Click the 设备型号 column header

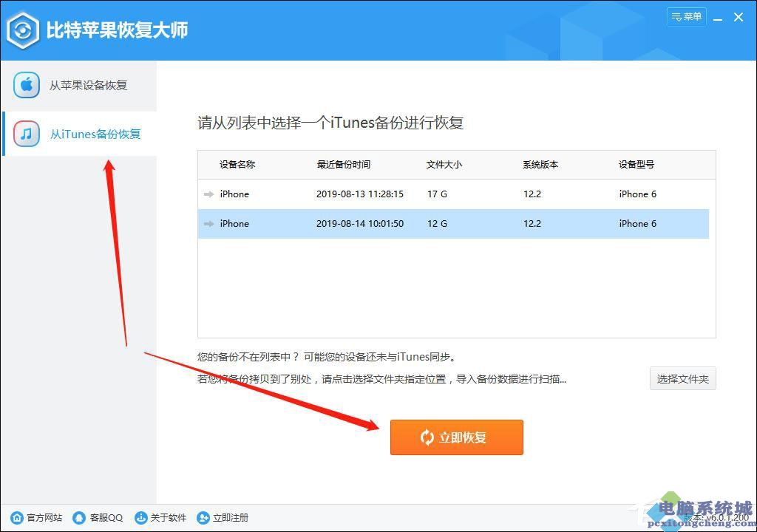(x=637, y=165)
